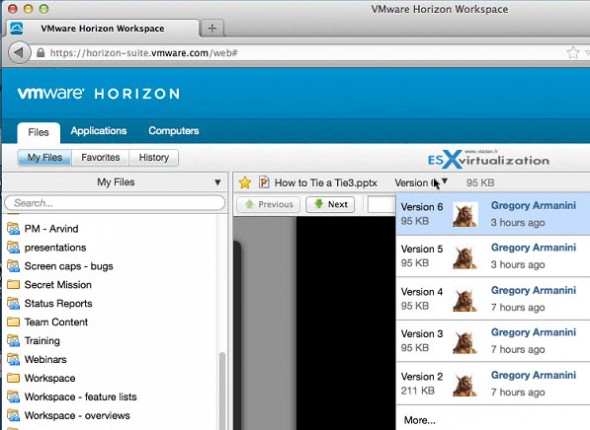Viewport: 590px width, 430px height.
Task: Open a new browser tab with plus button
Action: point(212,28)
